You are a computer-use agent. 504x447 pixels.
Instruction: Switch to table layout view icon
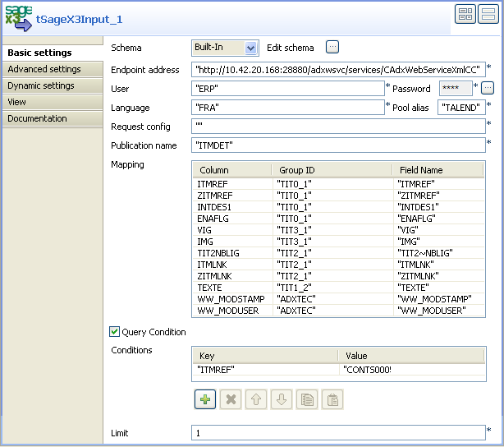tap(465, 14)
